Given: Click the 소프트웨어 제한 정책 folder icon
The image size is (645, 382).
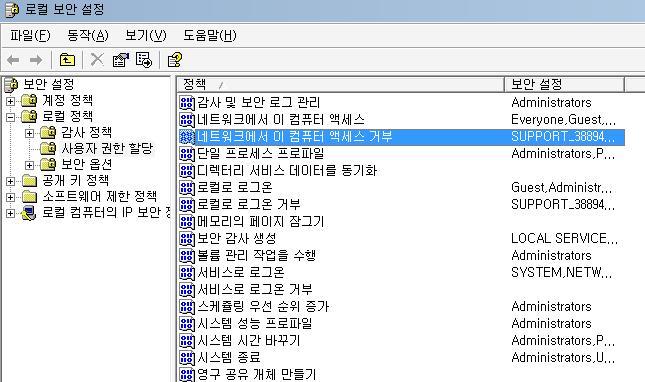Looking at the screenshot, I should 29,197.
